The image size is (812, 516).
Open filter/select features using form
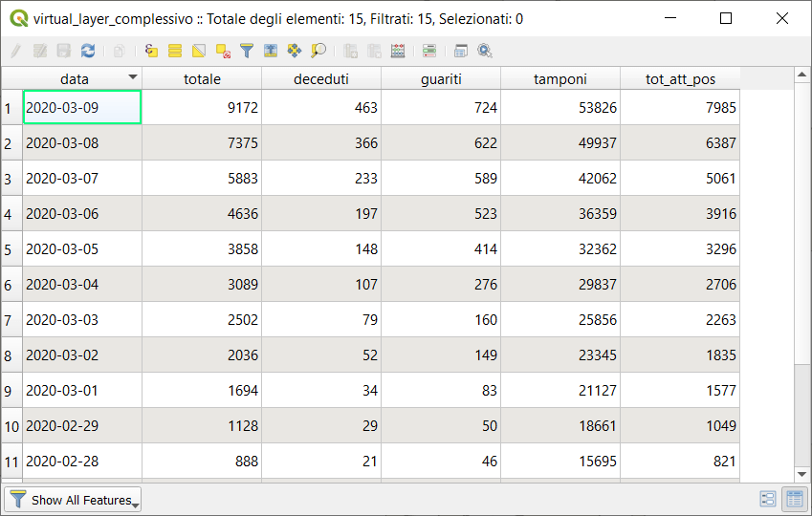pos(247,51)
